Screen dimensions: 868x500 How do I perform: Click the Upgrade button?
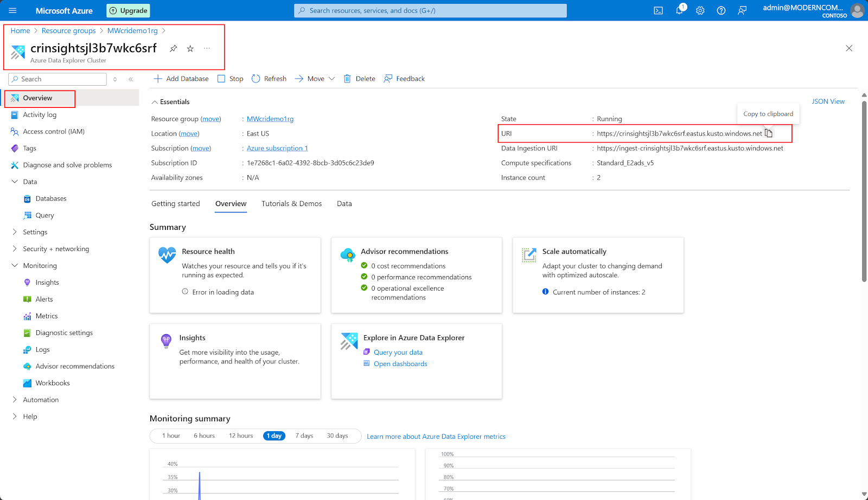click(x=129, y=10)
